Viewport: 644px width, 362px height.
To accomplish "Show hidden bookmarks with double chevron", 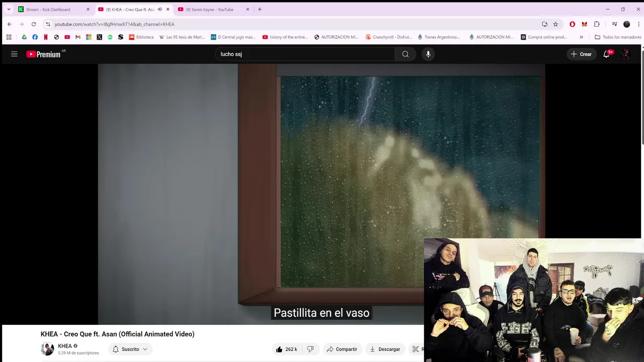I will point(581,37).
